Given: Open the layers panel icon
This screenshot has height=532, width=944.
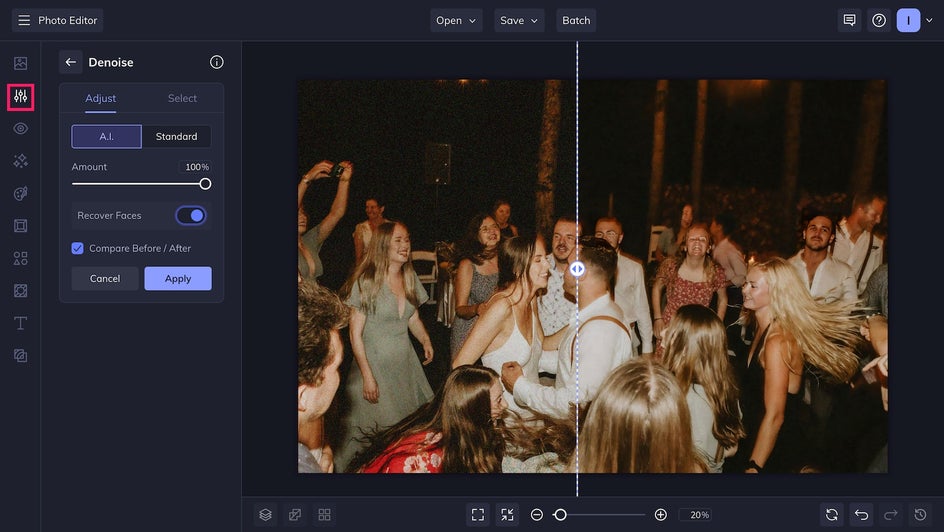Looking at the screenshot, I should (x=266, y=515).
